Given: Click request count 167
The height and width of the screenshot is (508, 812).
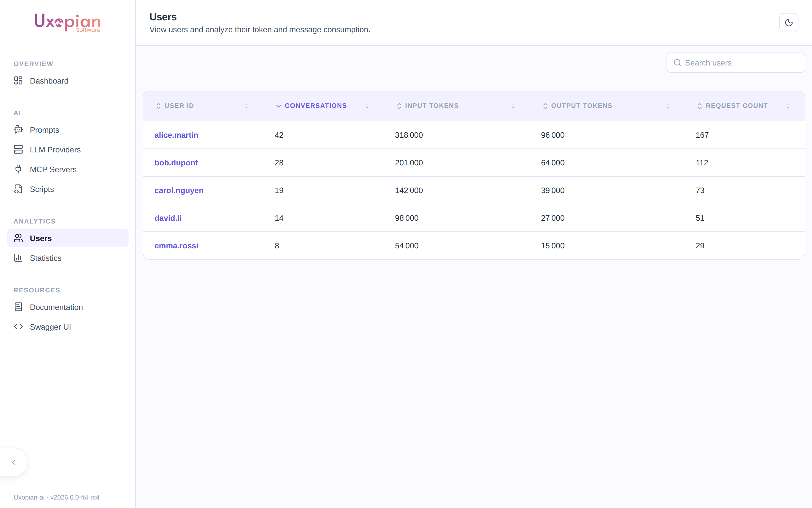Looking at the screenshot, I should pyautogui.click(x=702, y=135).
